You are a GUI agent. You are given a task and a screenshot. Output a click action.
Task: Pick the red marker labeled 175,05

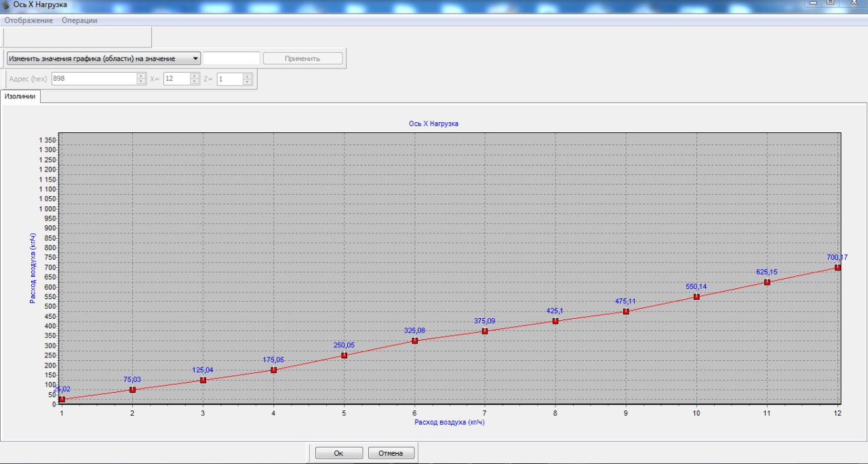coord(273,370)
